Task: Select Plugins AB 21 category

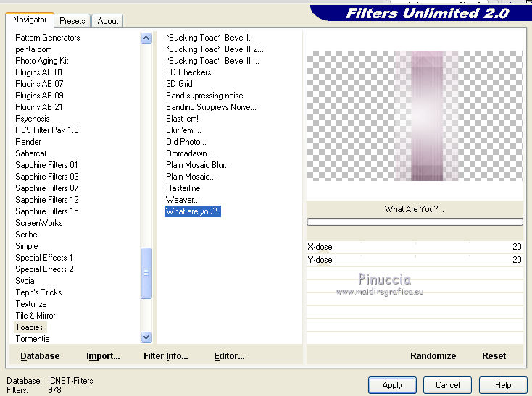Action: coord(38,107)
